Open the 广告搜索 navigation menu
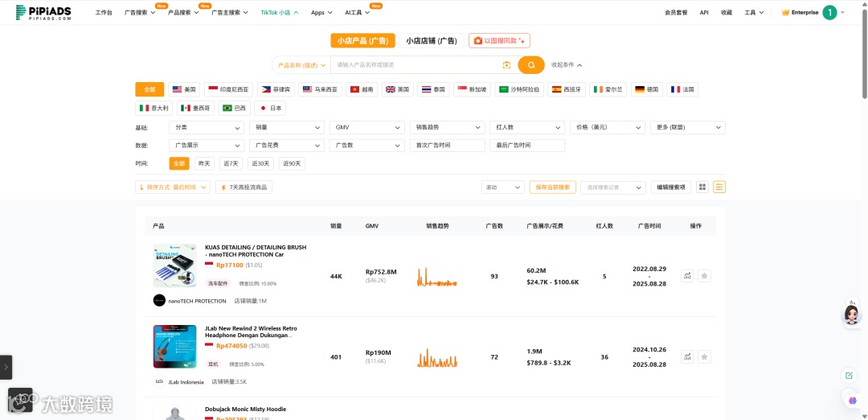 click(140, 12)
